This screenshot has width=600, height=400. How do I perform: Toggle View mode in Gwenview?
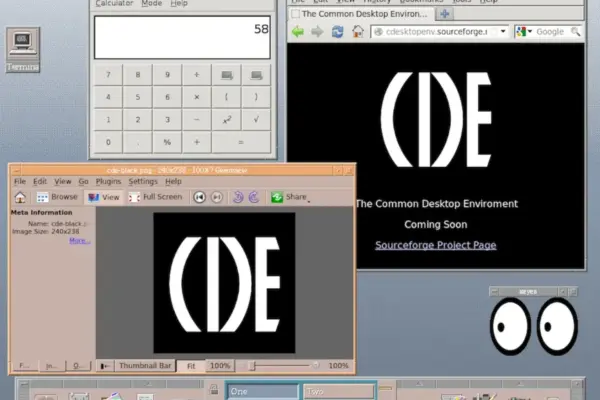coord(104,197)
